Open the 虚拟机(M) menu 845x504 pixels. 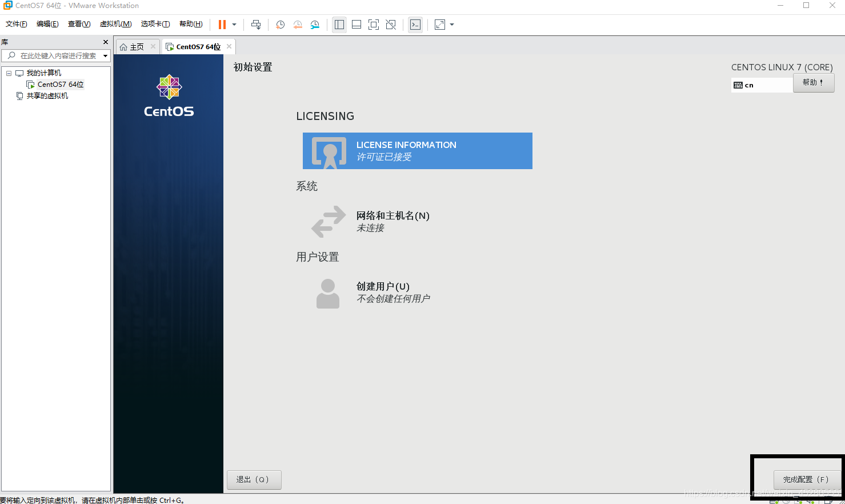point(115,24)
